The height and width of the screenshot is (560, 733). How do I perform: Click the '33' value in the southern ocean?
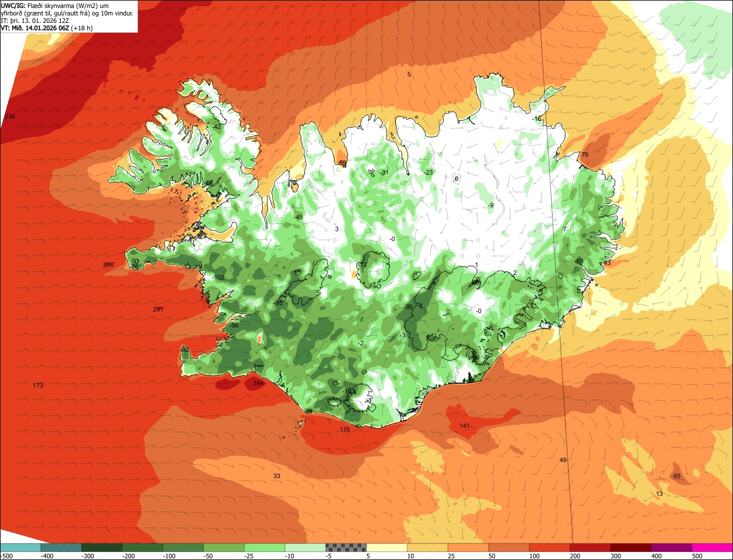(x=277, y=476)
